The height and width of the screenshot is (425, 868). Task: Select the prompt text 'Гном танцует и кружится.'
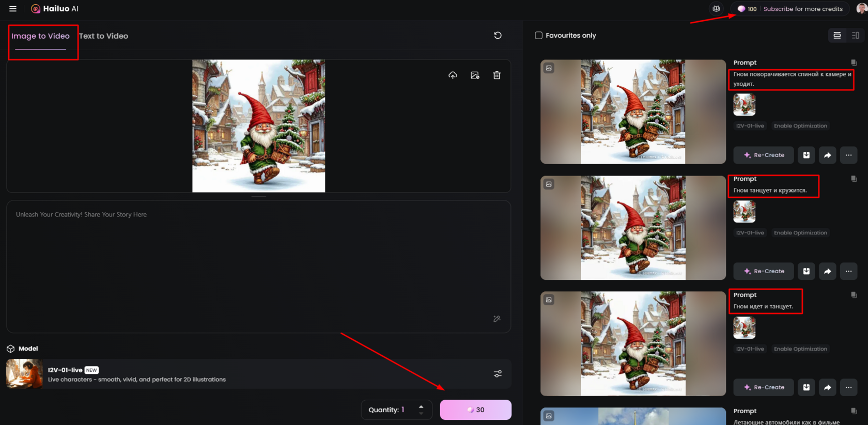[x=770, y=191]
